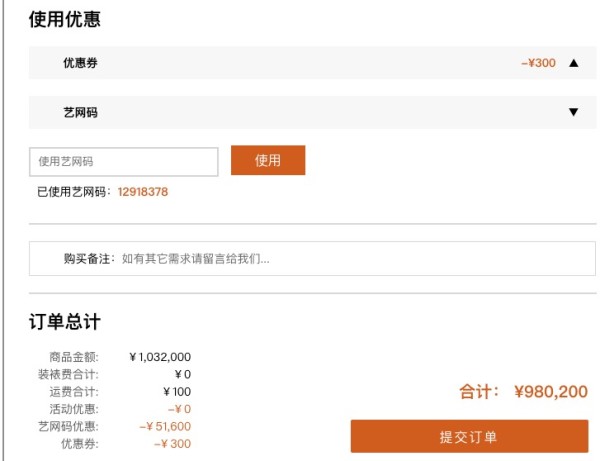The width and height of the screenshot is (600, 461).
Task: Click the applied code 12918378
Action: (143, 192)
